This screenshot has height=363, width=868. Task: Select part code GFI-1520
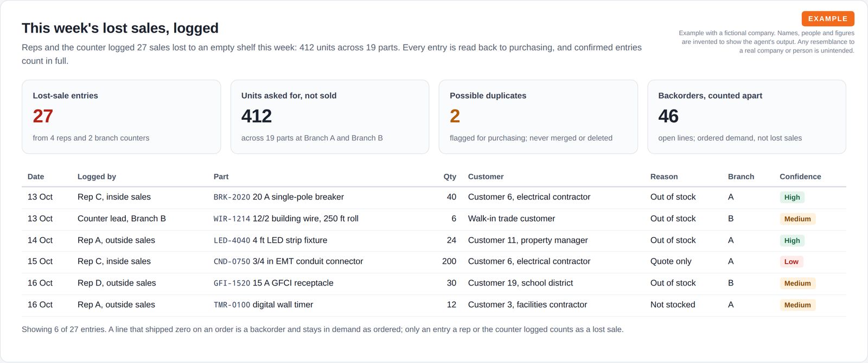[x=232, y=283]
